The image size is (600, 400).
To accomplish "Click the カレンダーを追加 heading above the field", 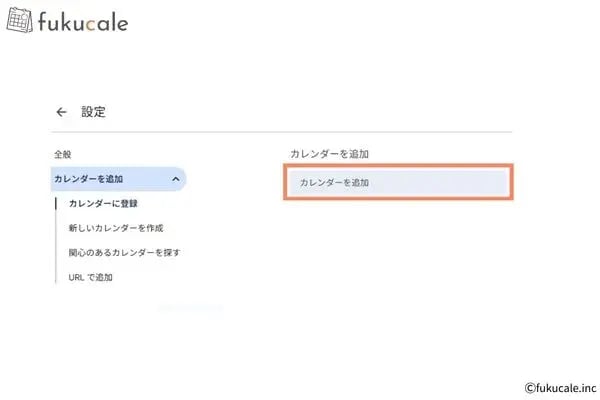I will [329, 154].
